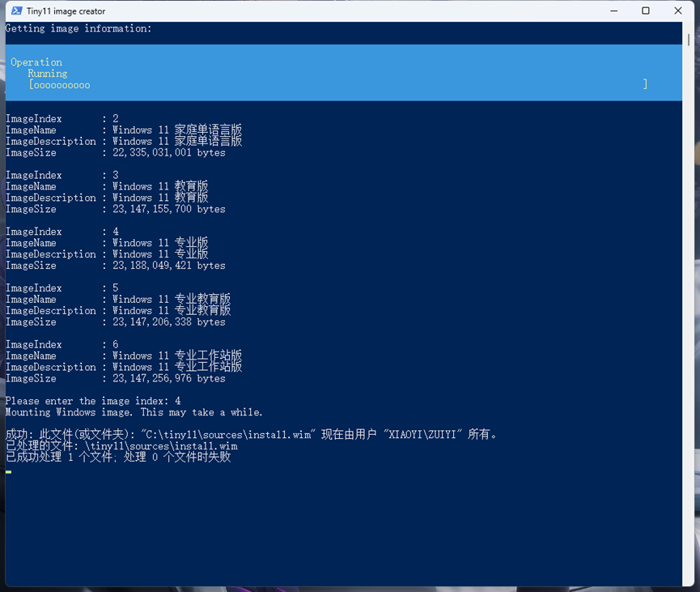
Task: Select ImageSize value 23,147,256,976 bytes
Action: (x=169, y=378)
